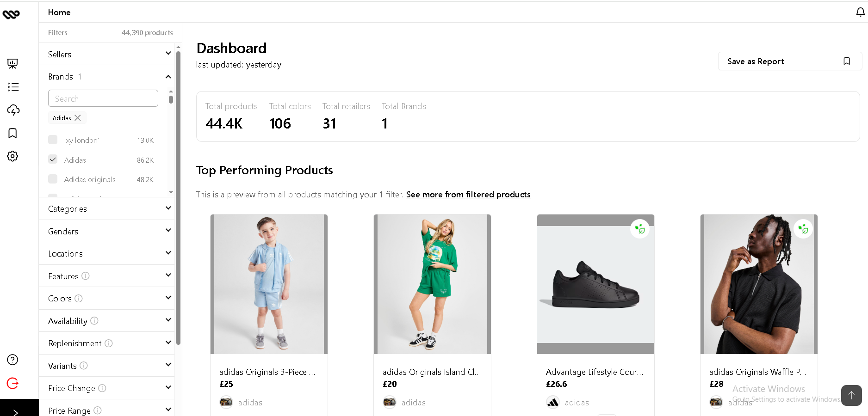Open the black polo man thumbnail

759,284
